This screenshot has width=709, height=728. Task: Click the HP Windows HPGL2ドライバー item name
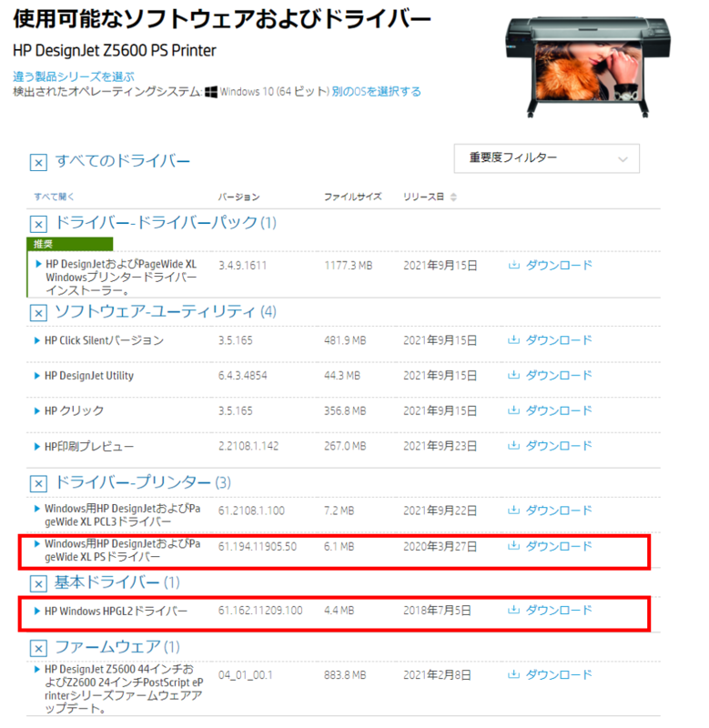click(x=116, y=611)
